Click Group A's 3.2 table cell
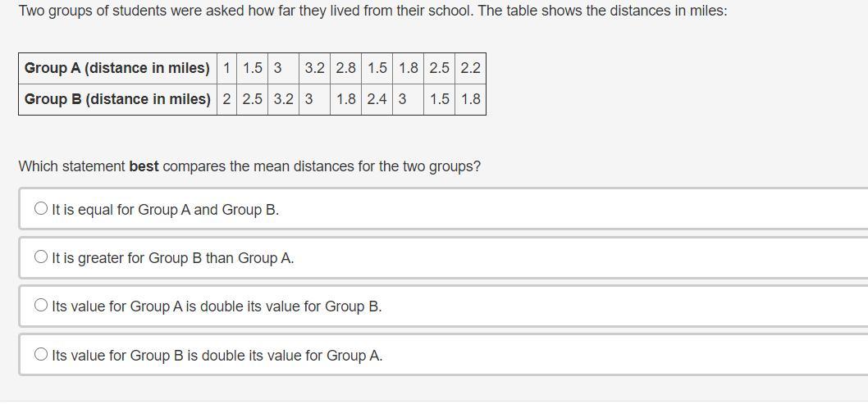The image size is (868, 404). (x=314, y=68)
